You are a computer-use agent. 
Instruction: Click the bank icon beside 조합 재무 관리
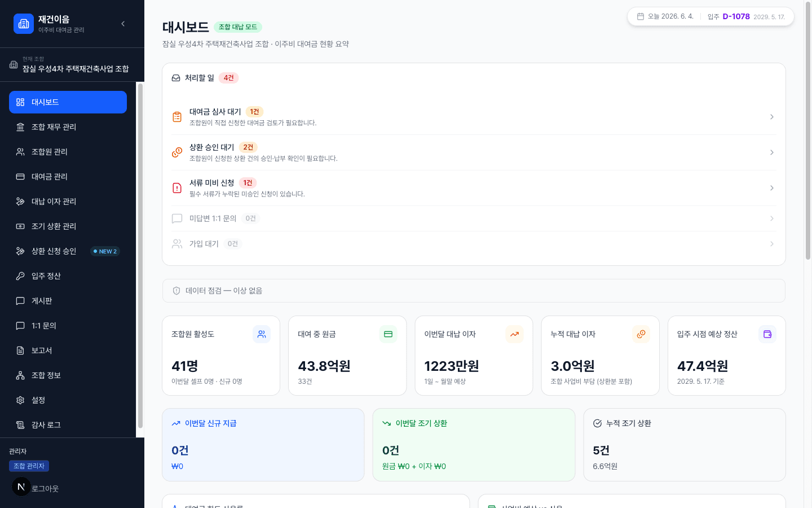coord(20,127)
